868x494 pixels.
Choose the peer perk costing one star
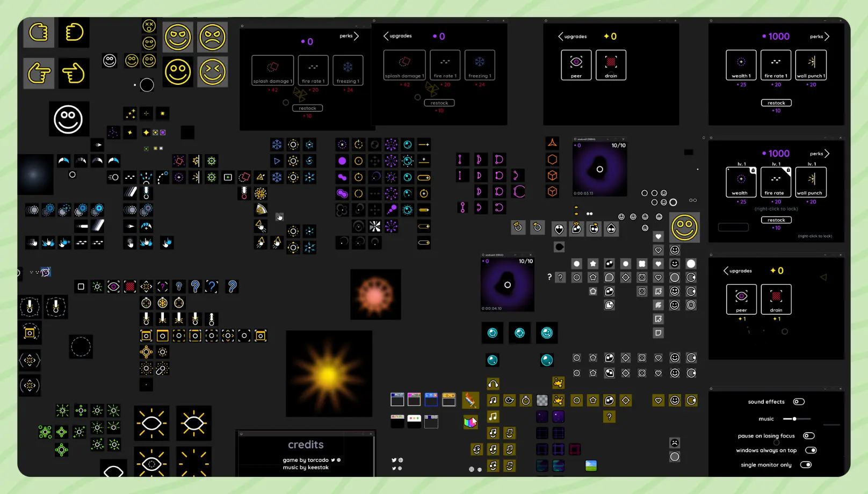coord(741,299)
